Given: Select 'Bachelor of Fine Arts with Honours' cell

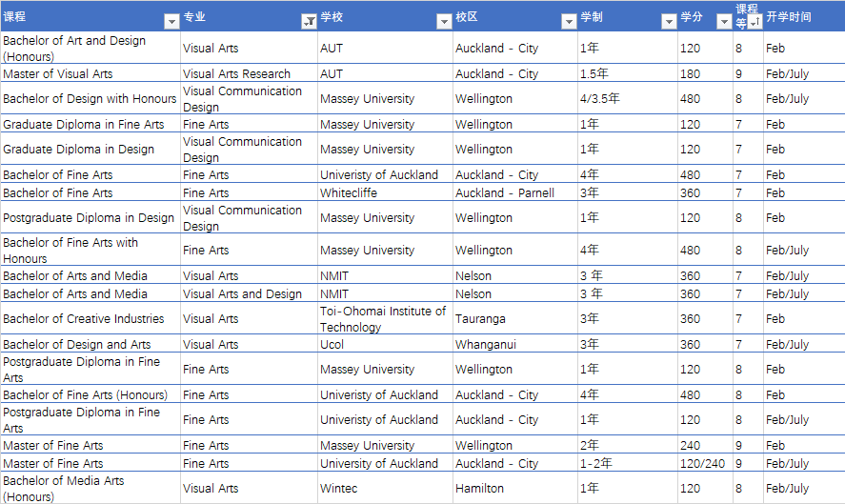Looking at the screenshot, I should 91,251.
